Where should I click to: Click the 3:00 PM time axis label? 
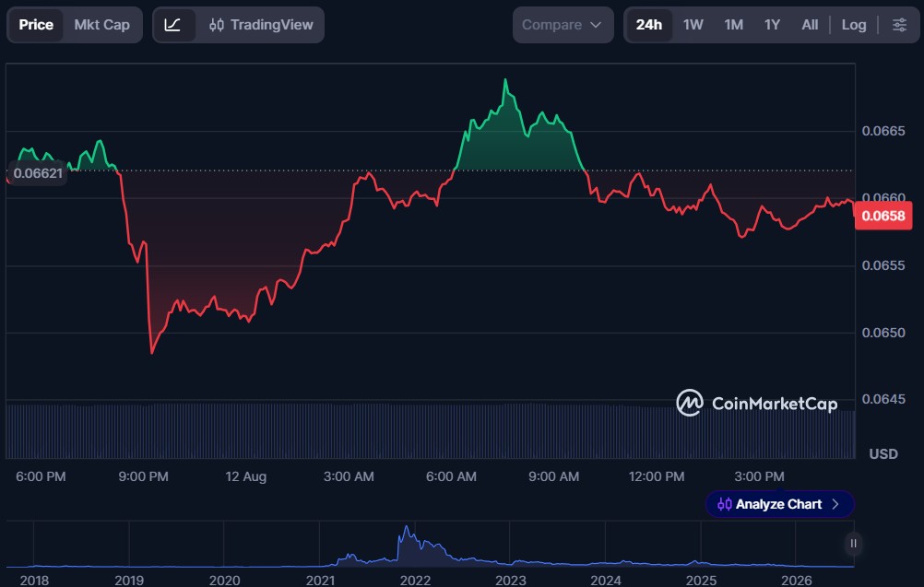click(759, 476)
